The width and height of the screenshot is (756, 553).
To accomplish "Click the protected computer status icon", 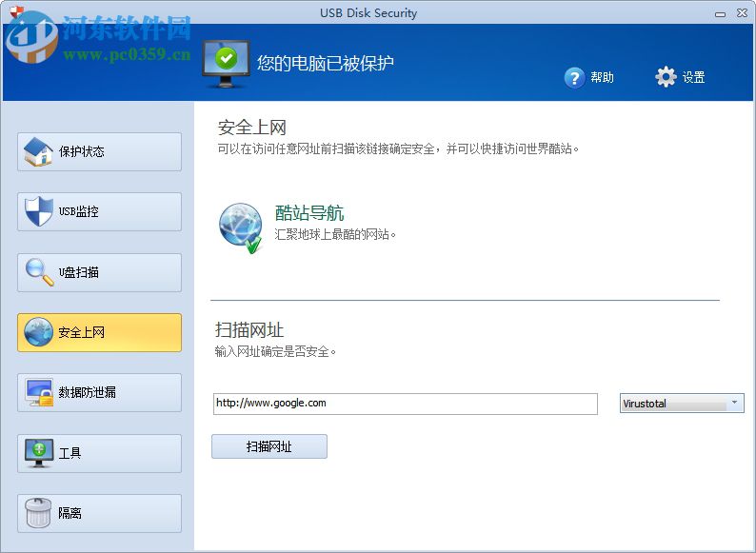I will [x=226, y=64].
